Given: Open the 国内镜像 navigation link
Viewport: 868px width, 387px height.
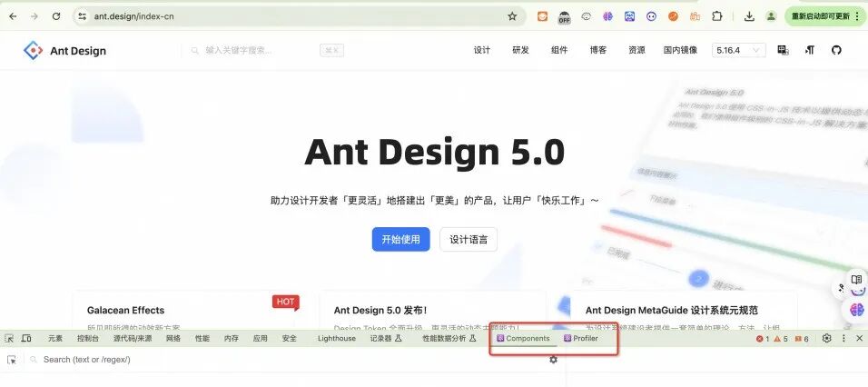Looking at the screenshot, I should [x=680, y=50].
